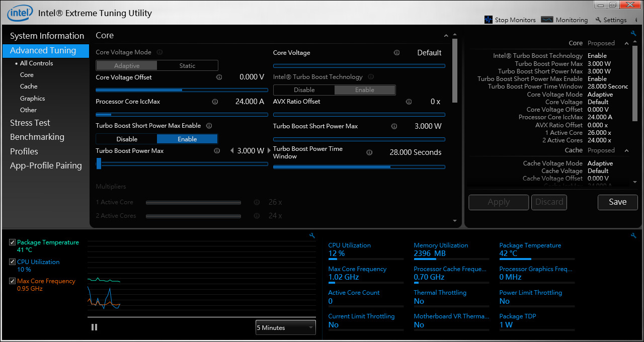This screenshot has height=342, width=644.
Task: Click info icon beside Turbo Boost Power Time Window
Action: pyautogui.click(x=369, y=152)
